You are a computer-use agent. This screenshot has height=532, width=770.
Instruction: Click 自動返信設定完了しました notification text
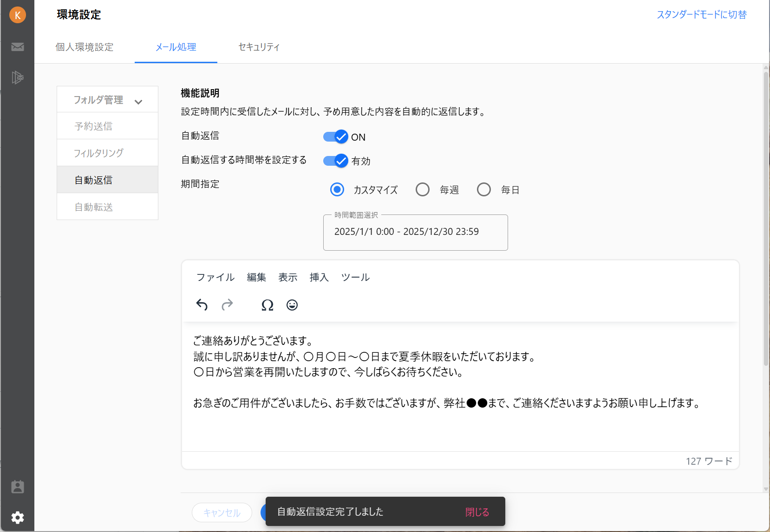pos(330,512)
